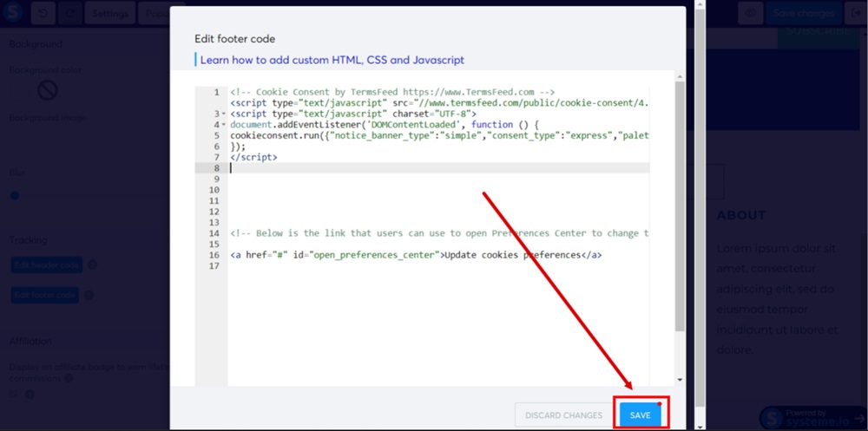
Task: Click the Lorem ipsum paragraph
Action: (x=777, y=299)
